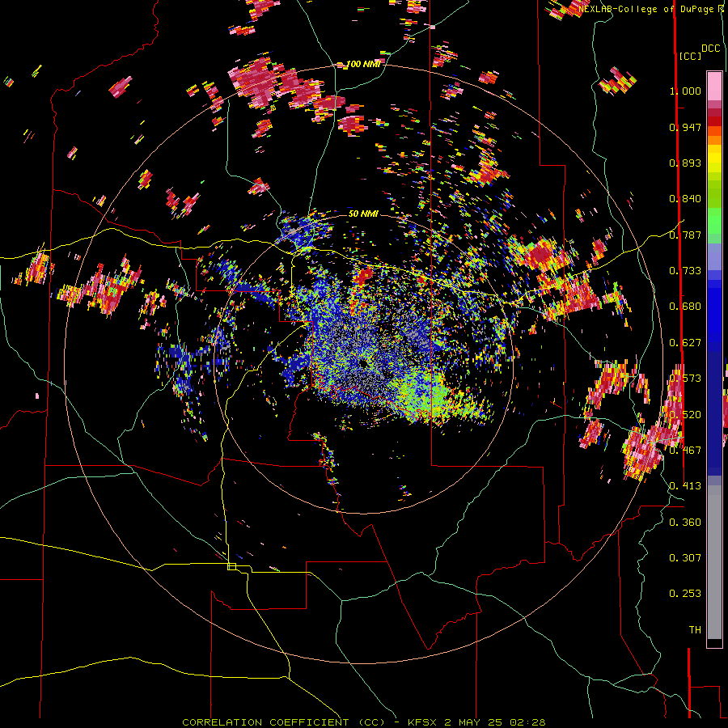Viewport: 728px width, 728px height.
Task: Click the 0.787 scale value
Action: 685,235
